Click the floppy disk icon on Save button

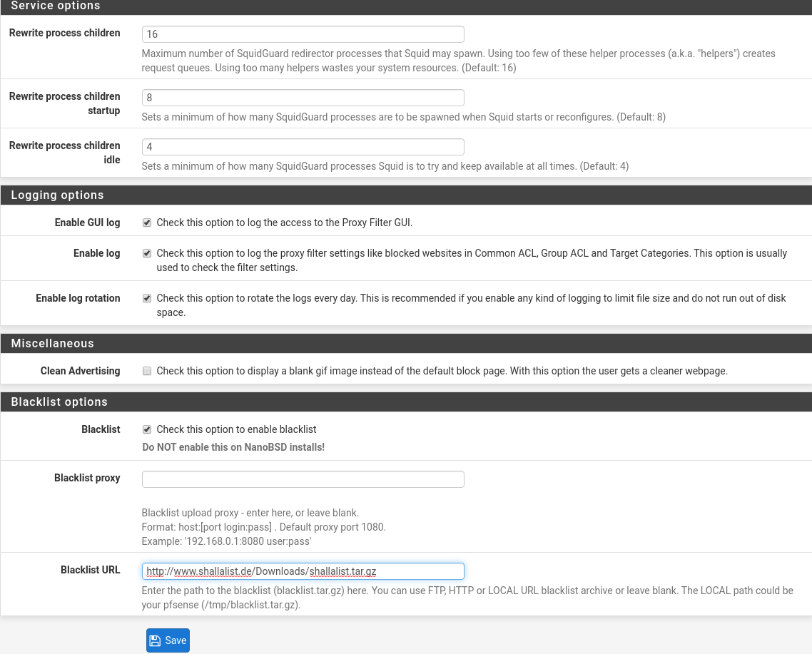[x=154, y=640]
